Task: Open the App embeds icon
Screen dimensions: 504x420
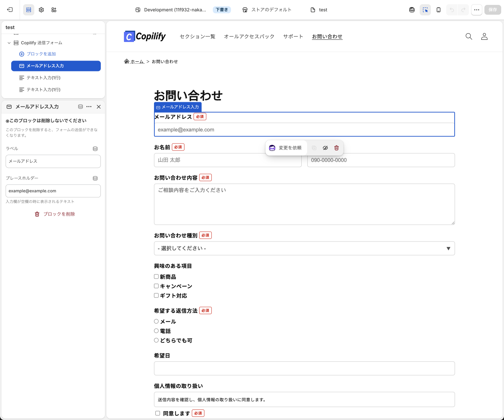Action: tap(54, 10)
